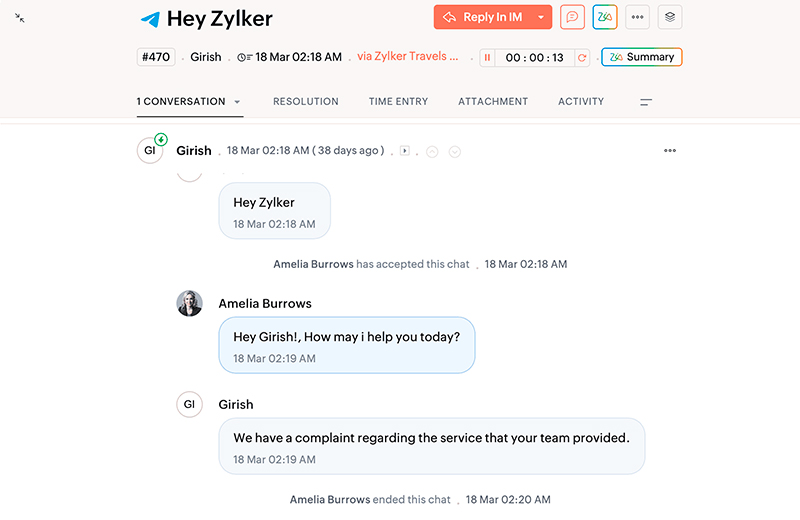800x520 pixels.
Task: Click the due time clock icon
Action: 244,57
